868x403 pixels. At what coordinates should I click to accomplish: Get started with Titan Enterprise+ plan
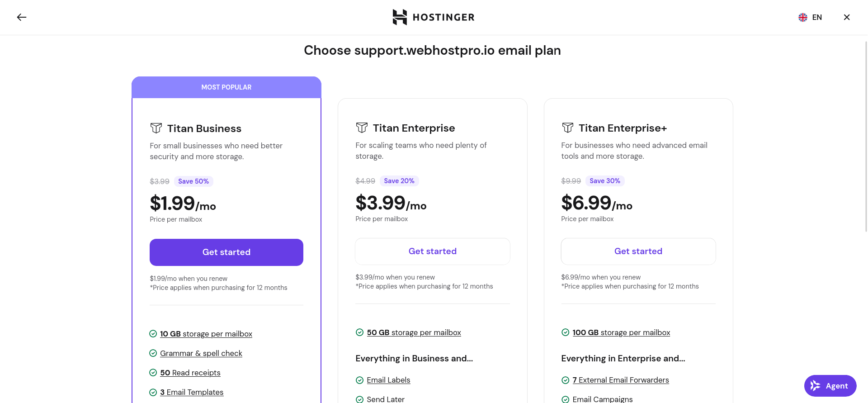[x=638, y=251]
